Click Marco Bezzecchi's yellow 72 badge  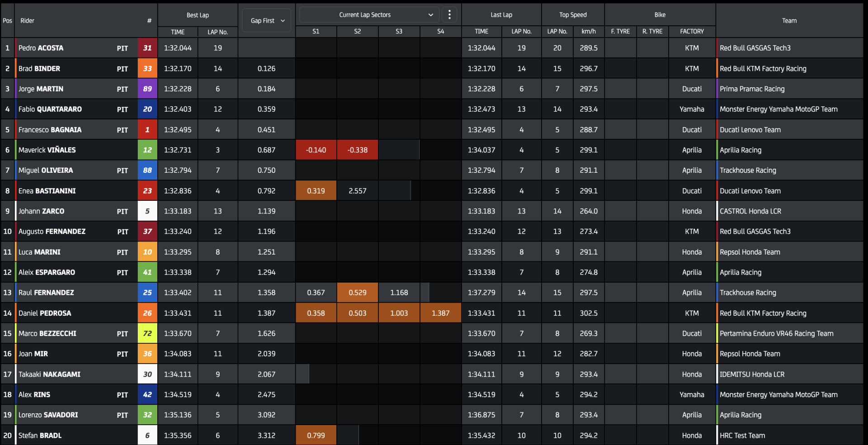[147, 334]
